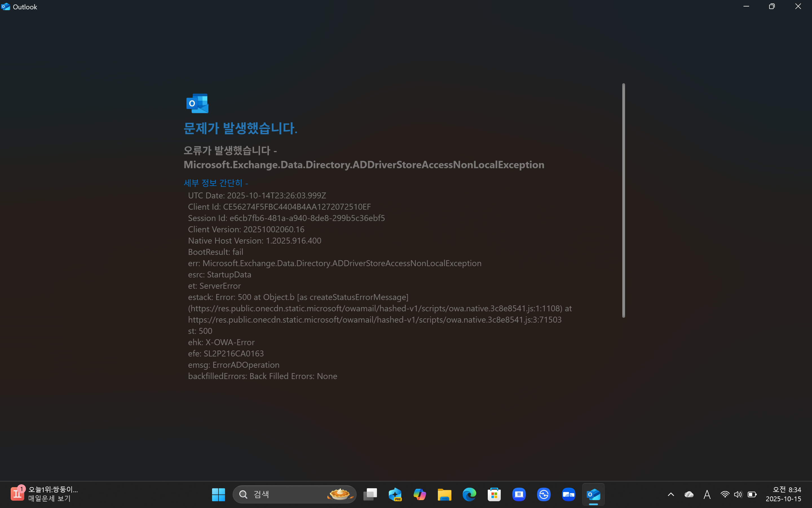The image size is (812, 508).
Task: Select the 'ehk: X-OWA-Error' line
Action: (x=221, y=342)
